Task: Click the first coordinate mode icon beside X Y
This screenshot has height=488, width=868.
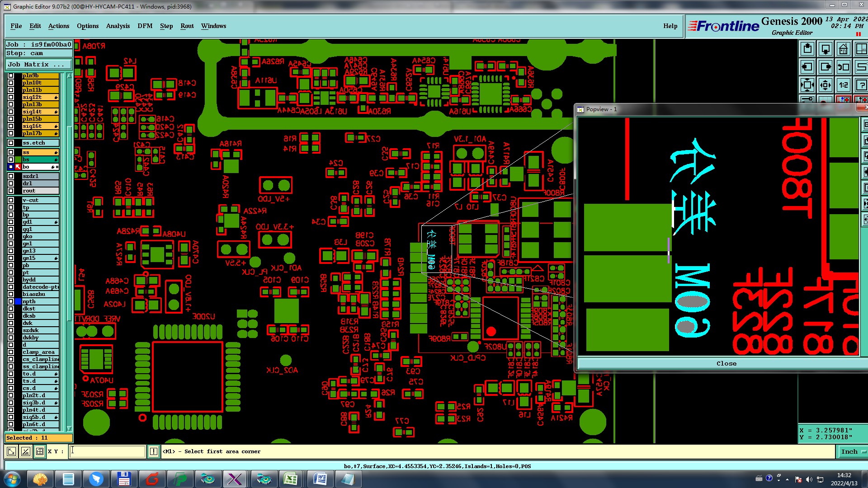Action: (11, 451)
